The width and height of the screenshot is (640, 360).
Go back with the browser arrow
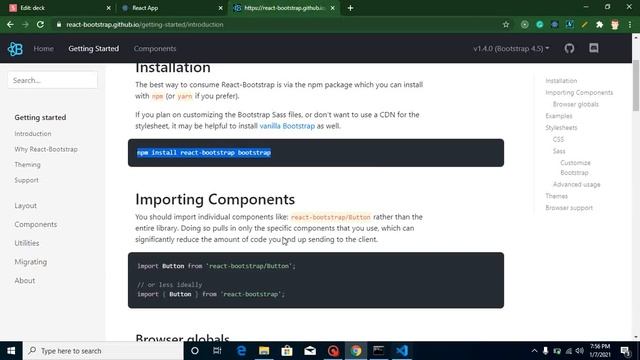[10, 24]
